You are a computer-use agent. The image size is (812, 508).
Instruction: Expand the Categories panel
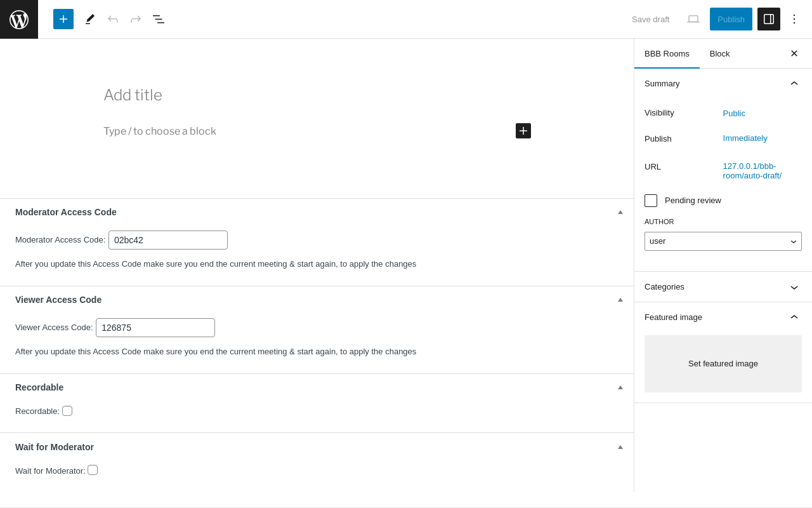pyautogui.click(x=723, y=287)
